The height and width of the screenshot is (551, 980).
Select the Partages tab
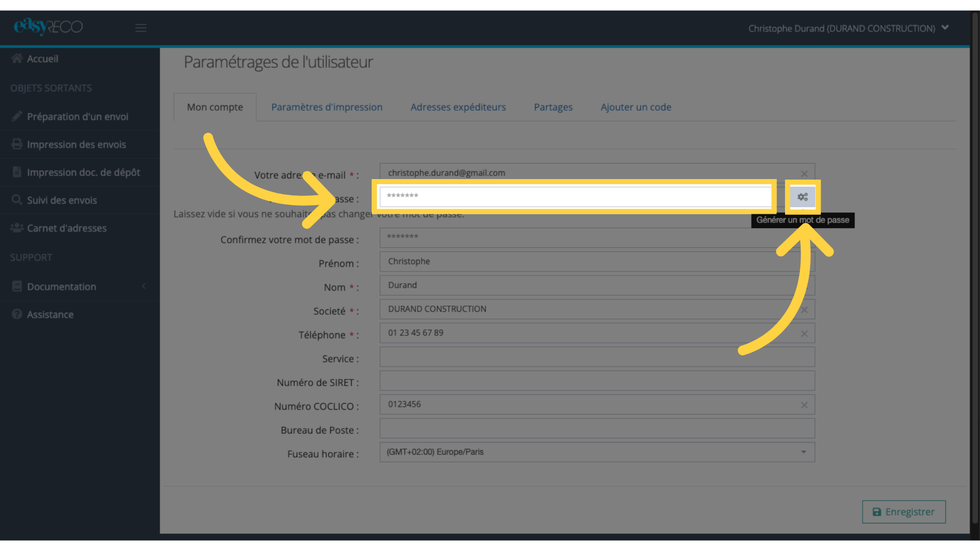[553, 107]
